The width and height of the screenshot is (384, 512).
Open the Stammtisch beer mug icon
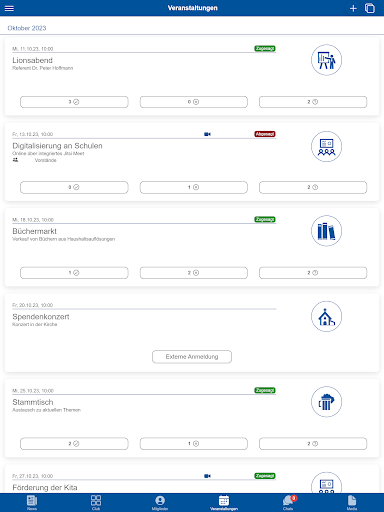tap(326, 402)
